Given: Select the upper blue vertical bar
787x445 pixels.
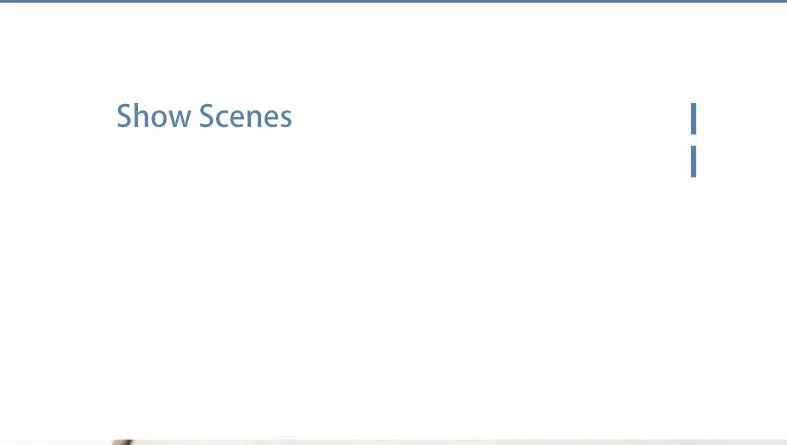Looking at the screenshot, I should coord(693,118).
